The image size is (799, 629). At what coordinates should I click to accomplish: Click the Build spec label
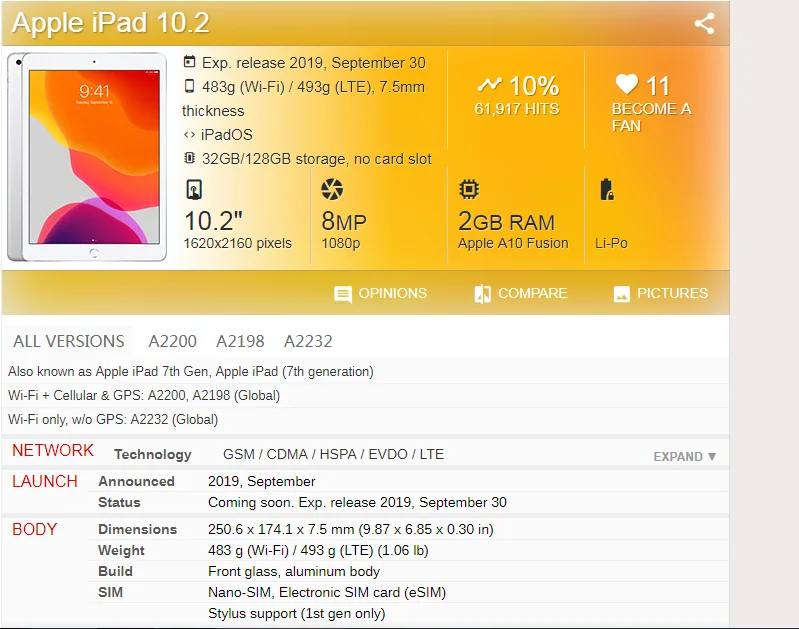point(115,571)
